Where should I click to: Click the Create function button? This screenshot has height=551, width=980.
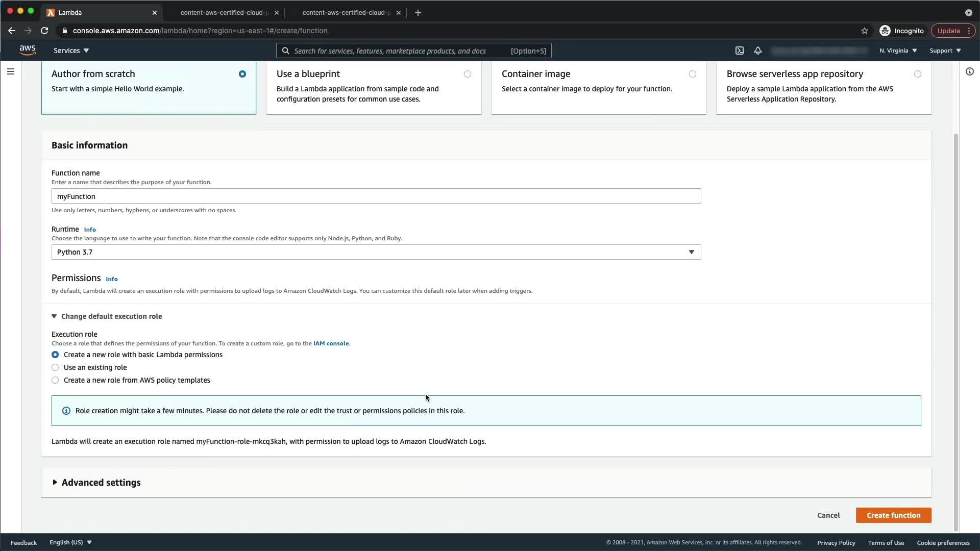point(893,515)
